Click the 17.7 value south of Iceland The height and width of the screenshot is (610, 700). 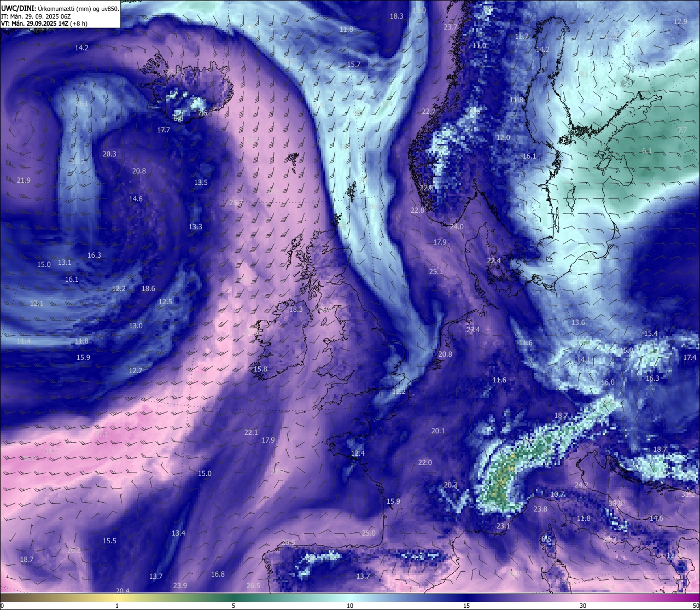click(164, 130)
